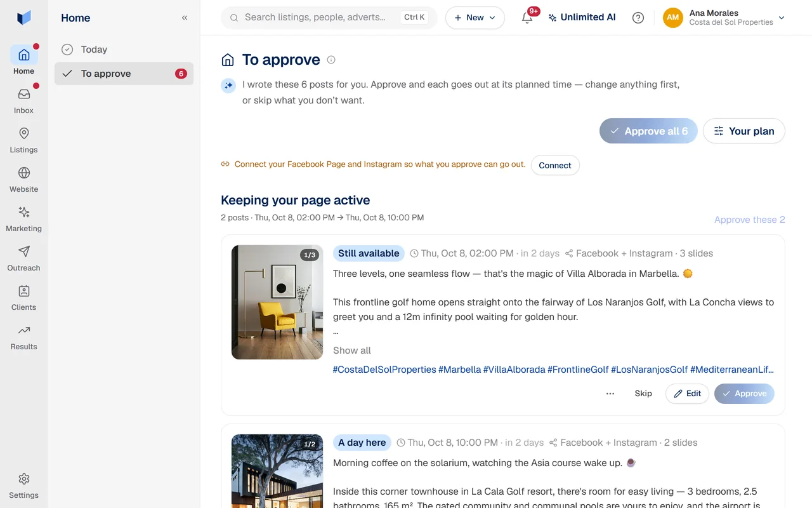Go to Outreach in the sidebar
The width and height of the screenshot is (812, 508).
(x=24, y=258)
